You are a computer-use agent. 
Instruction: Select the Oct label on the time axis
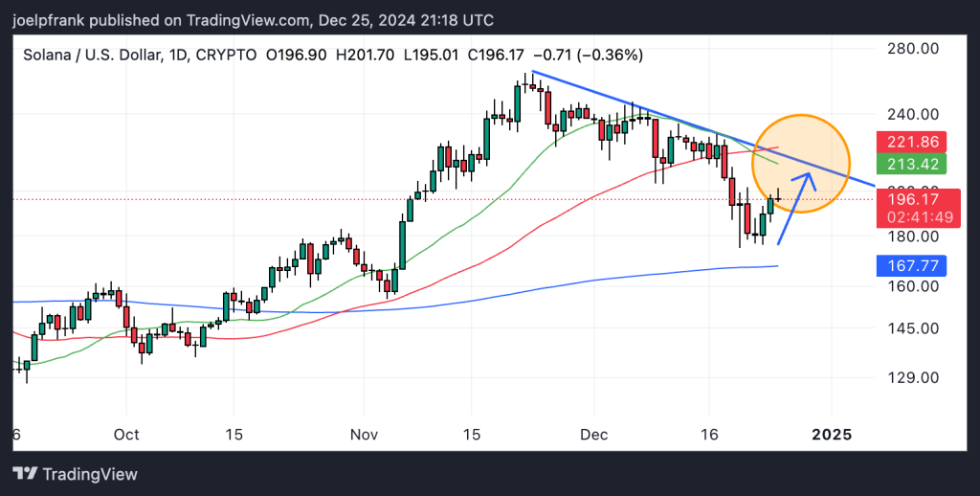[x=125, y=435]
